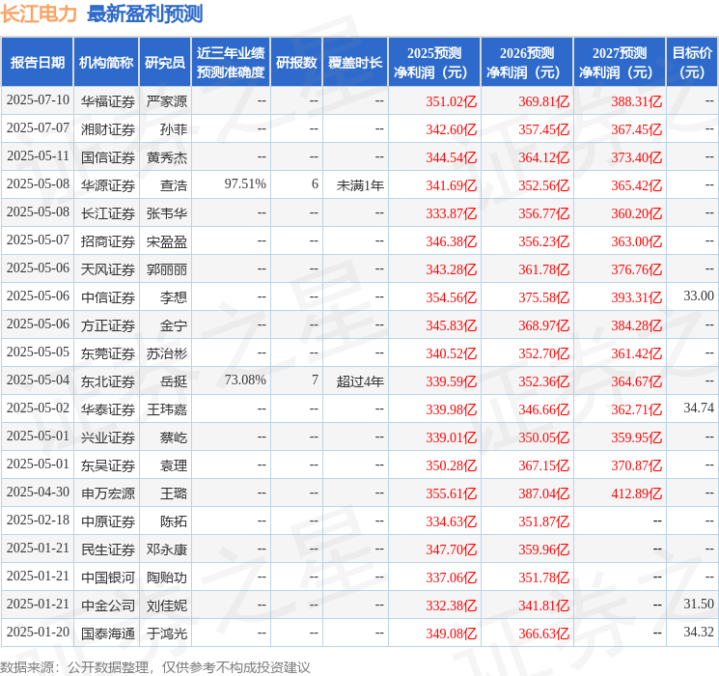The height and width of the screenshot is (676, 719).
Task: Click the 2025预测净利润 column header
Action: pos(434,62)
